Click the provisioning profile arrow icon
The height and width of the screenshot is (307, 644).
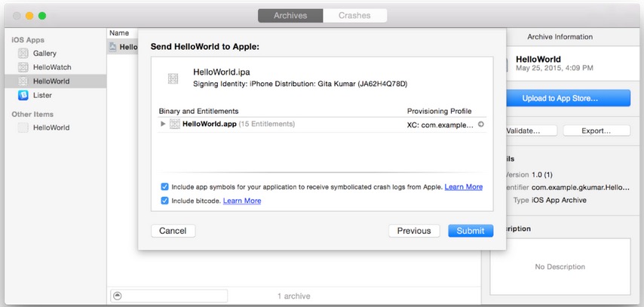(x=480, y=124)
